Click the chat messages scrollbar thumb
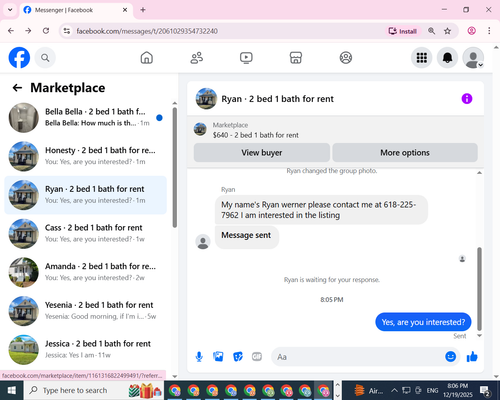This screenshot has width=500, height=400. tap(479, 288)
